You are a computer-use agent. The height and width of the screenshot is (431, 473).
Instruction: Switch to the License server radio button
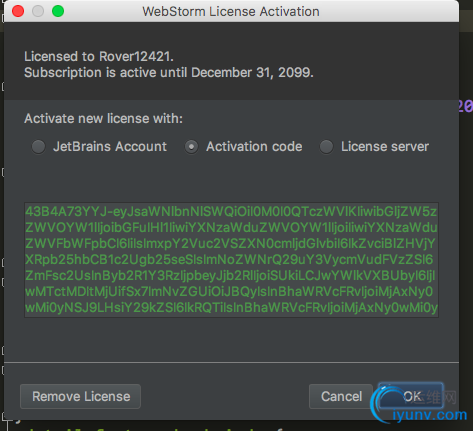tap(326, 147)
